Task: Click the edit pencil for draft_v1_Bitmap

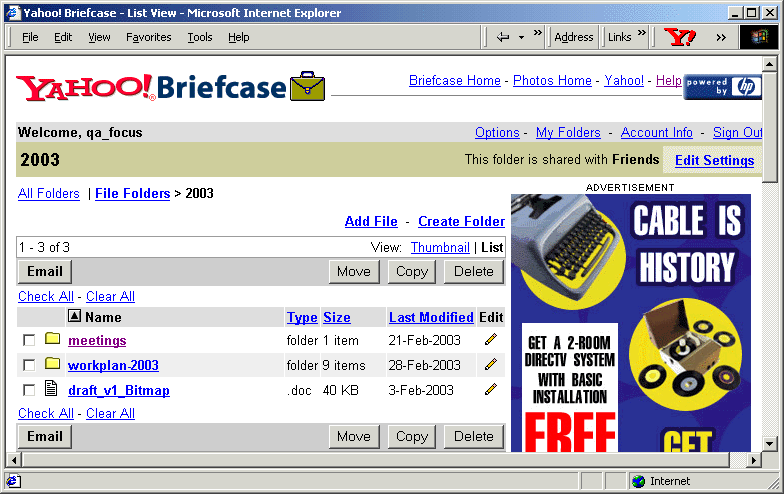Action: [491, 389]
